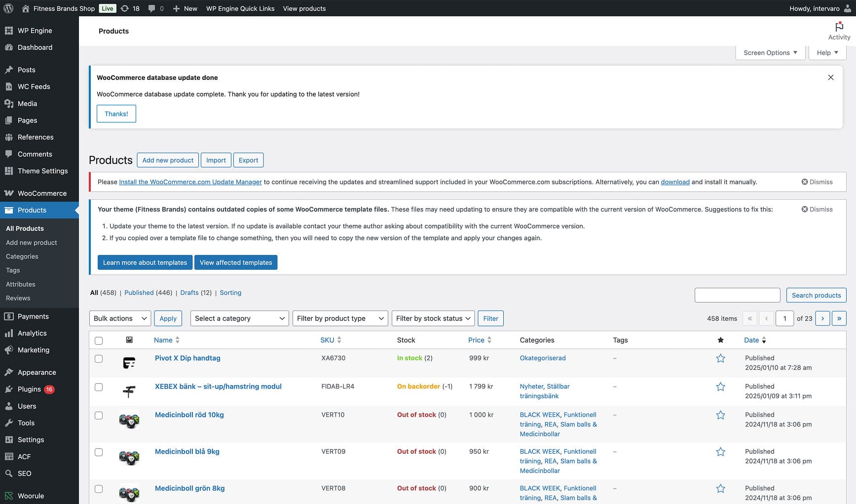Click the Add new product button
Image resolution: width=856 pixels, height=504 pixels.
point(167,160)
